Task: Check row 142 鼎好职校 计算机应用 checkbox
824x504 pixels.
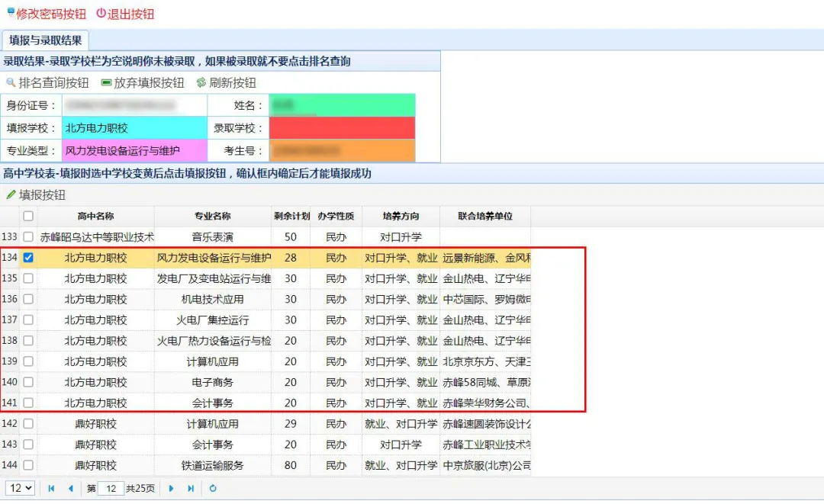Action: point(28,423)
